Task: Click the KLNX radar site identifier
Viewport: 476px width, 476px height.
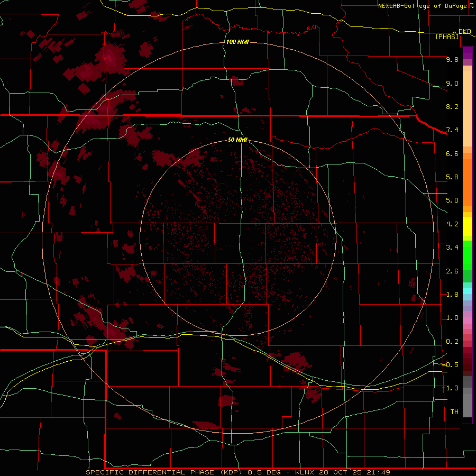Action: click(305, 472)
